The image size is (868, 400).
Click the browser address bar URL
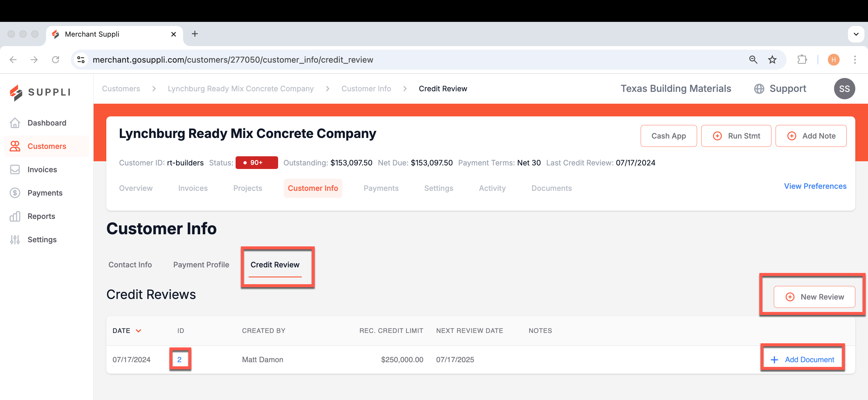point(233,60)
